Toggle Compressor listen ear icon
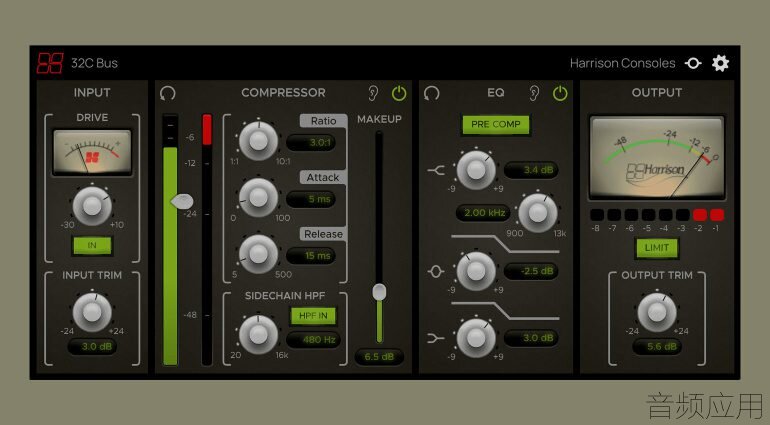770x425 pixels. click(x=373, y=93)
